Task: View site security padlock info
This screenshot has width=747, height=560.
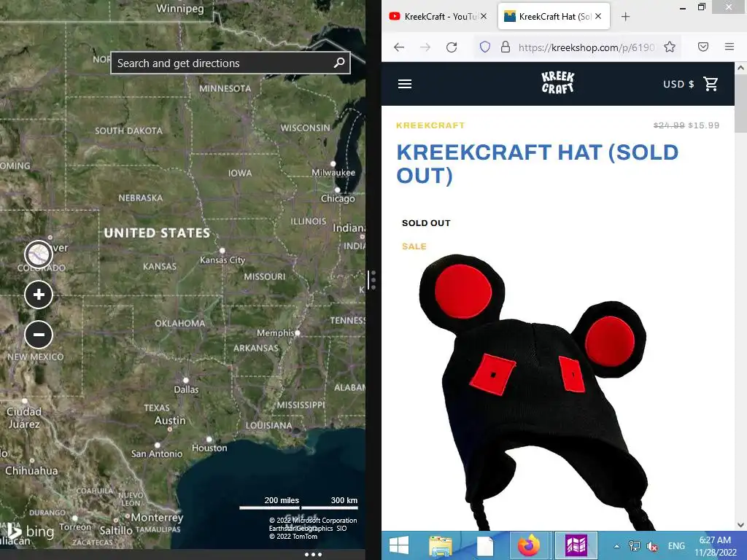Action: tap(506, 47)
